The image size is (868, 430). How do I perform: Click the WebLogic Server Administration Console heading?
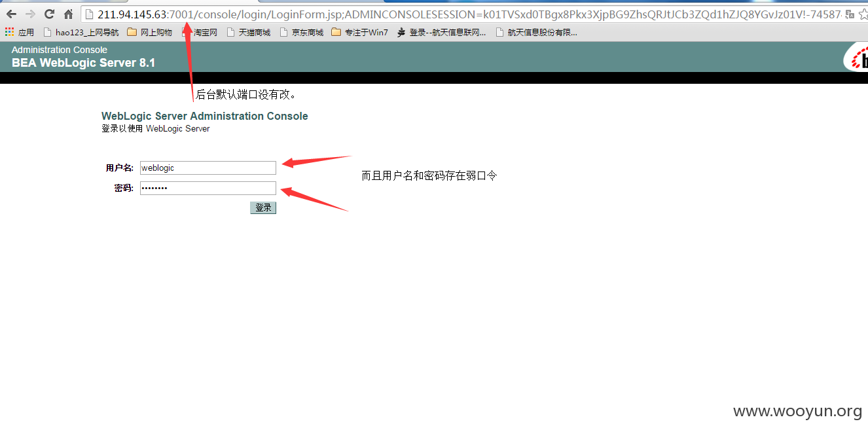click(205, 116)
